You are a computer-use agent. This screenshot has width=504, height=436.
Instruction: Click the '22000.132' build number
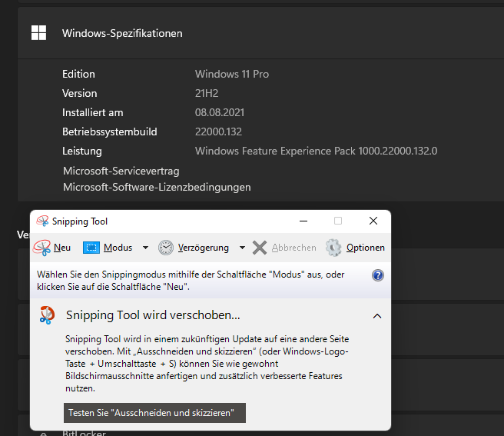click(x=218, y=131)
